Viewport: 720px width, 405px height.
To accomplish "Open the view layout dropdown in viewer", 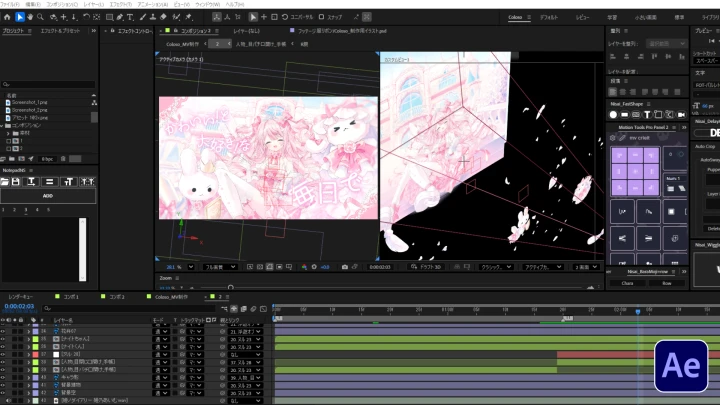I will coord(586,267).
